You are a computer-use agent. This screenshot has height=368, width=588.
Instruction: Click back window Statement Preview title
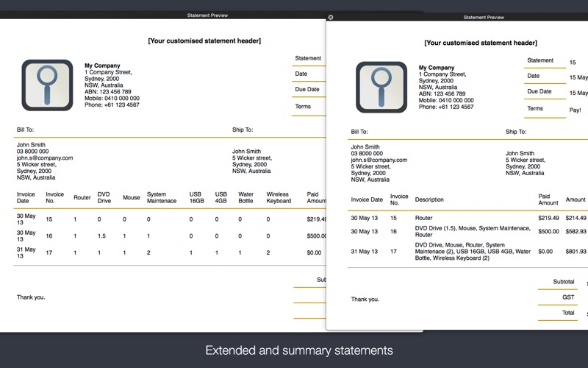[207, 15]
